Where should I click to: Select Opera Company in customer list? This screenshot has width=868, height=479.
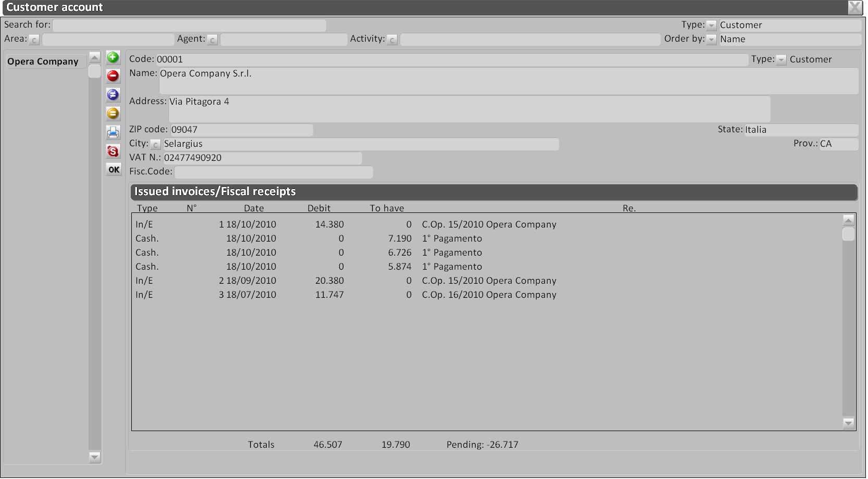pyautogui.click(x=43, y=61)
